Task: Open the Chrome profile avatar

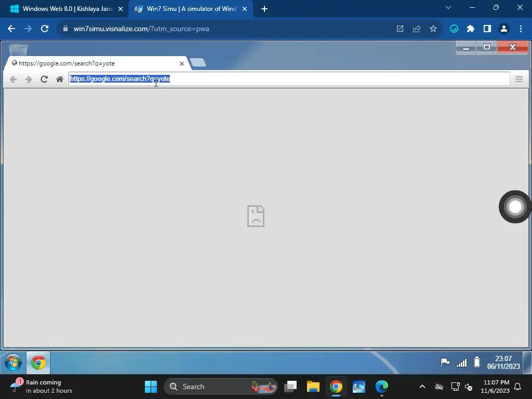Action: pyautogui.click(x=504, y=29)
